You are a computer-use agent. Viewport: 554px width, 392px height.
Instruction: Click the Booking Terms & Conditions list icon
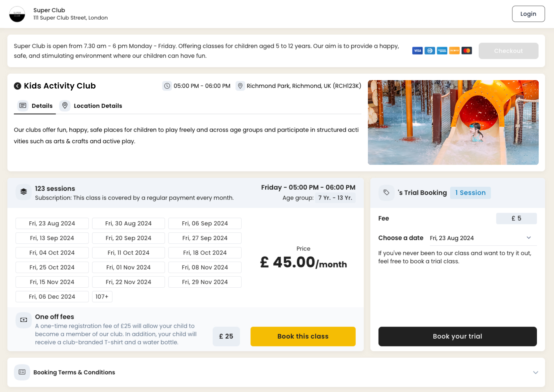[22, 372]
